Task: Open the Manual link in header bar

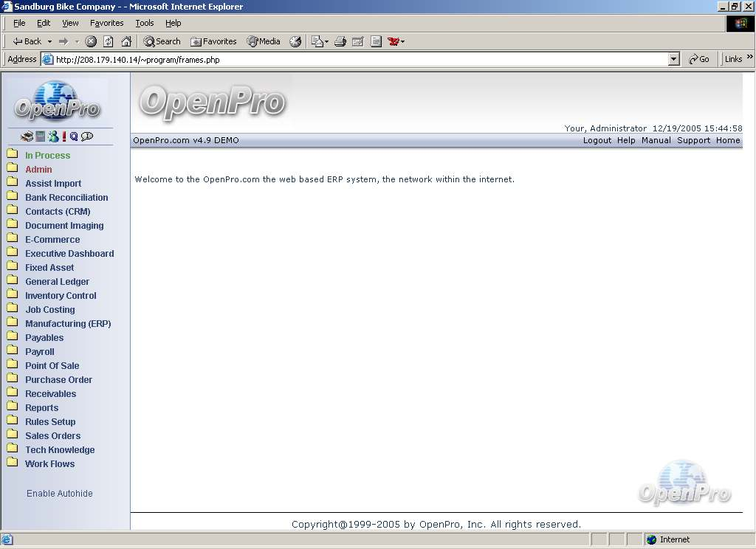Action: point(656,140)
